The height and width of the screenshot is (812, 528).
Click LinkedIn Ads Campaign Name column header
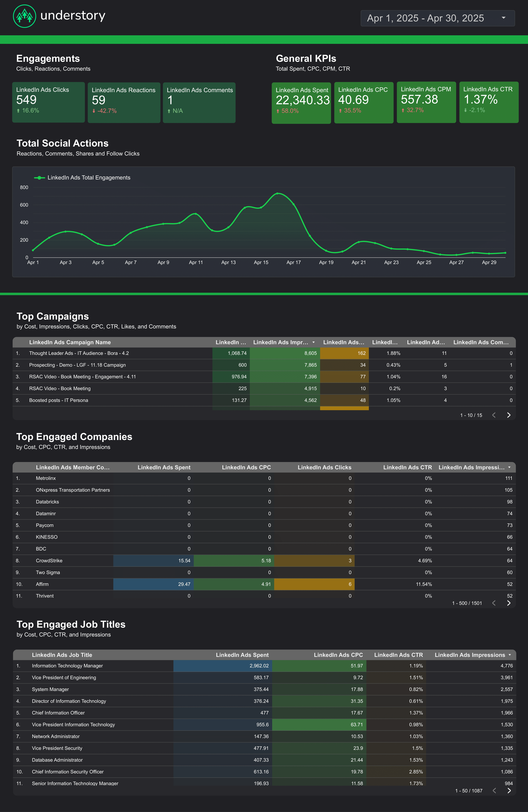pyautogui.click(x=70, y=342)
